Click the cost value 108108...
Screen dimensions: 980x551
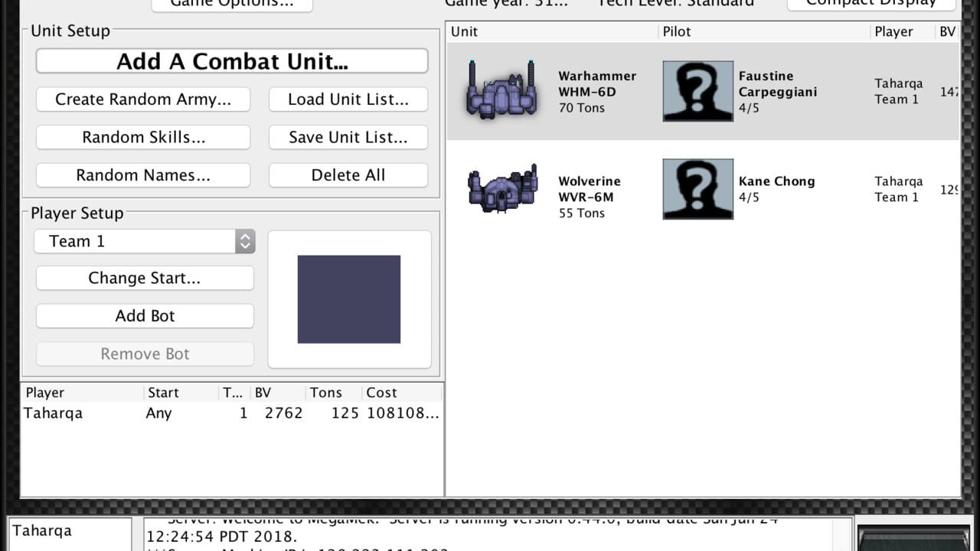click(x=403, y=413)
